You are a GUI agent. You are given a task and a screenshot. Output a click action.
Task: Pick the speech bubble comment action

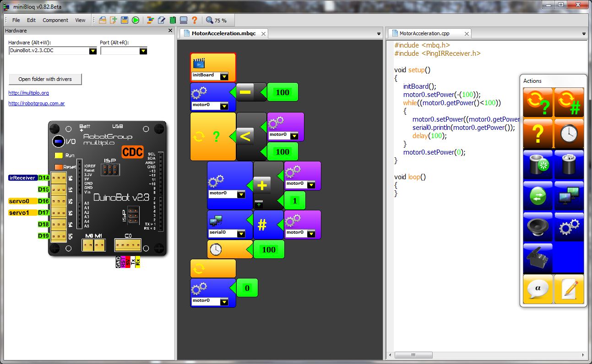click(x=538, y=289)
